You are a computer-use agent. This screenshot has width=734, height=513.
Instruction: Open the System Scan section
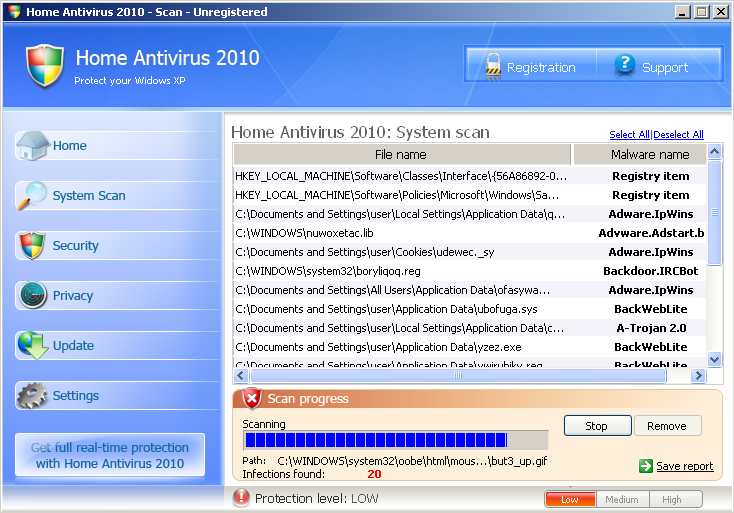[117, 196]
